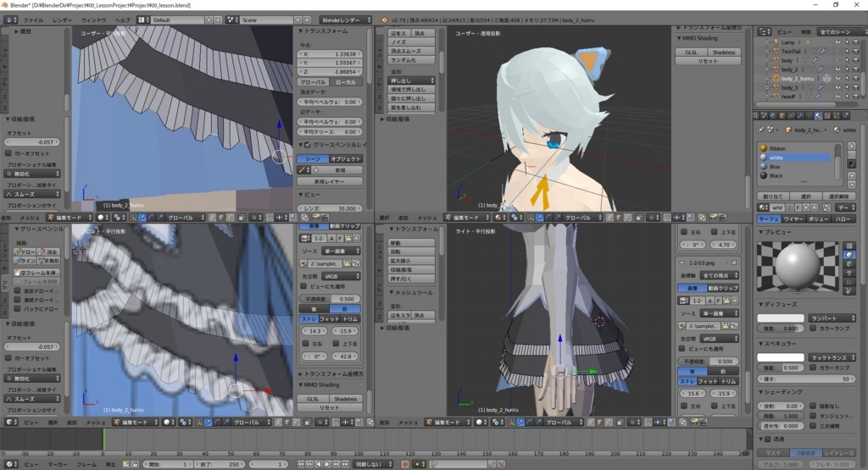Switch to the ワイヤー material type tab
Screen dimensions: 868x470
(793, 219)
